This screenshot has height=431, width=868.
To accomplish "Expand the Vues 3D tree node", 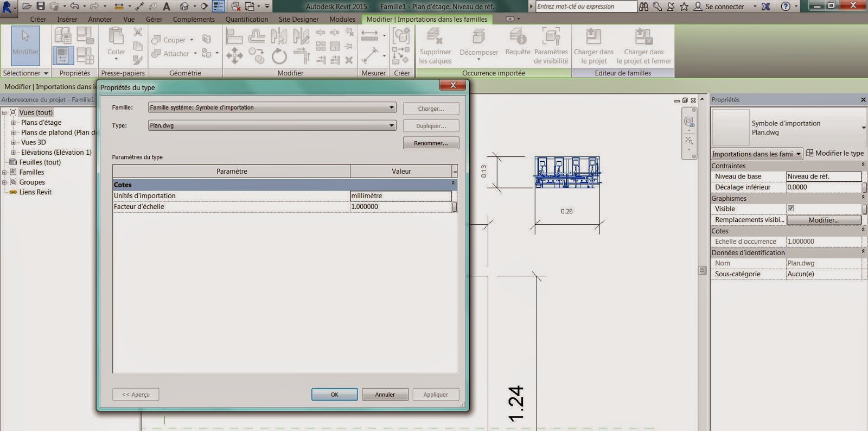I will pyautogui.click(x=14, y=143).
